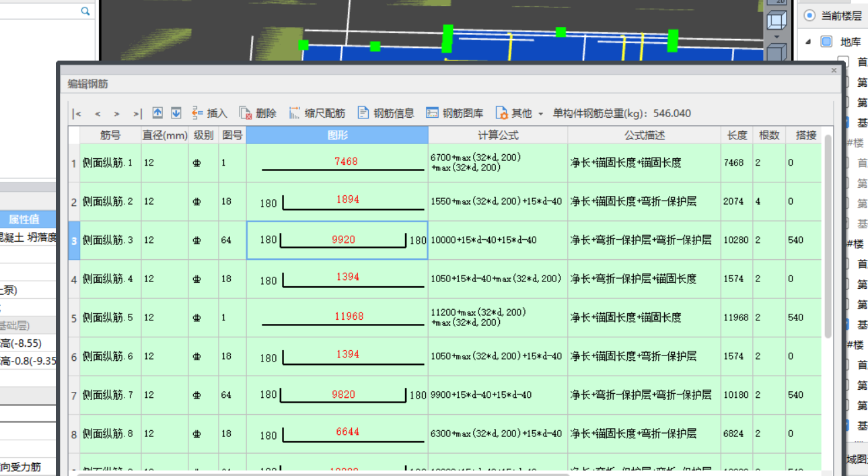Click 根数 cell with value 4
Screen dimensions: 868x476
[769, 201]
